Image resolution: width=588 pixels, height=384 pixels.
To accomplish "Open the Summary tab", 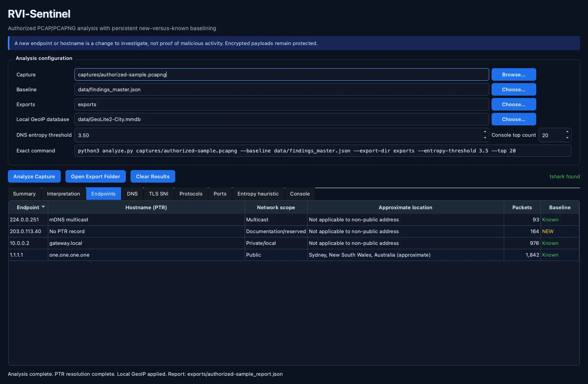I will coord(24,194).
